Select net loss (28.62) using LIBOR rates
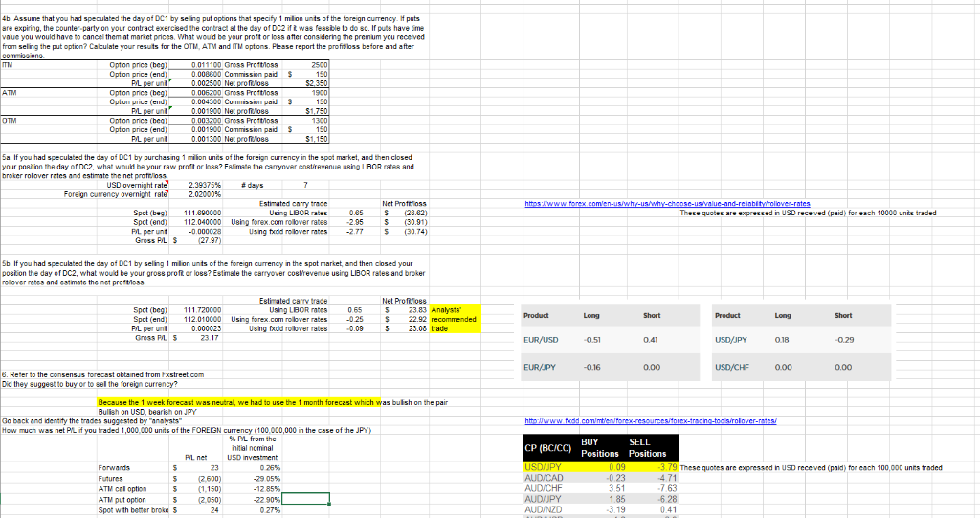 pos(406,213)
